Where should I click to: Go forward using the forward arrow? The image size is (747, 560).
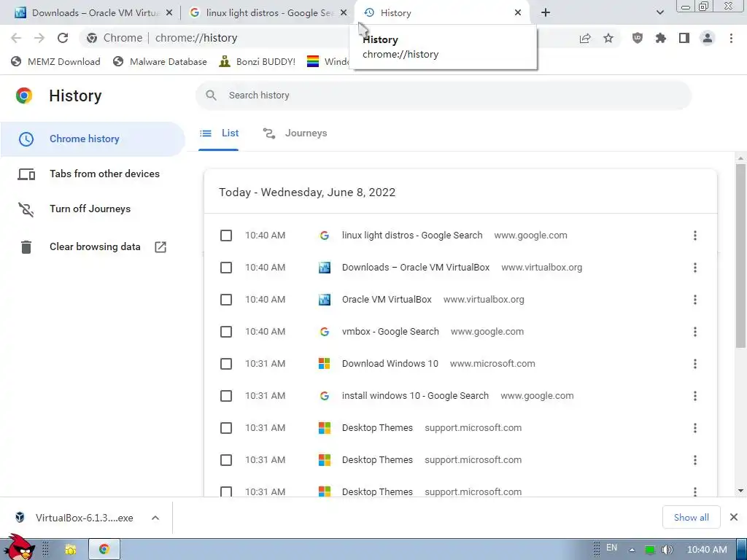tap(39, 38)
